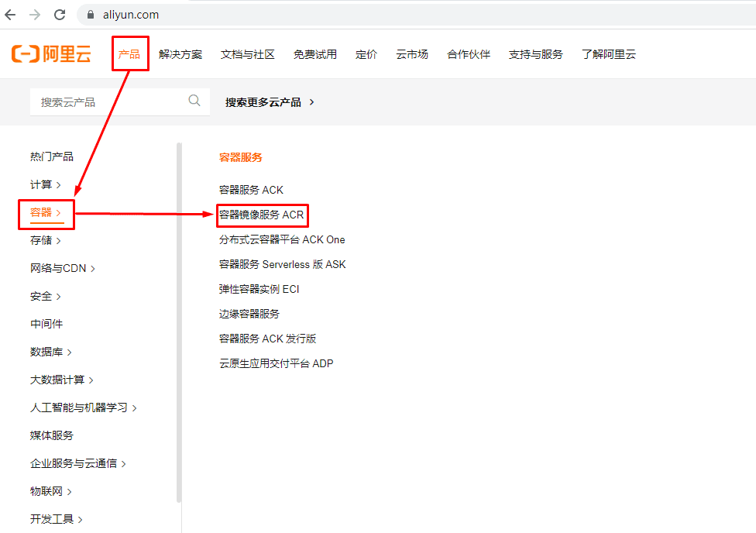Open the 容器服务 ACK product link
The image size is (756, 533).
click(251, 190)
